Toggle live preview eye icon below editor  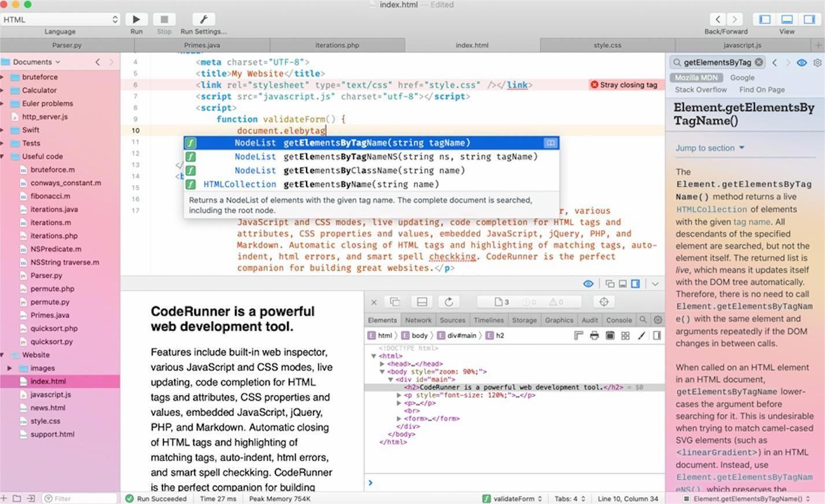(588, 284)
